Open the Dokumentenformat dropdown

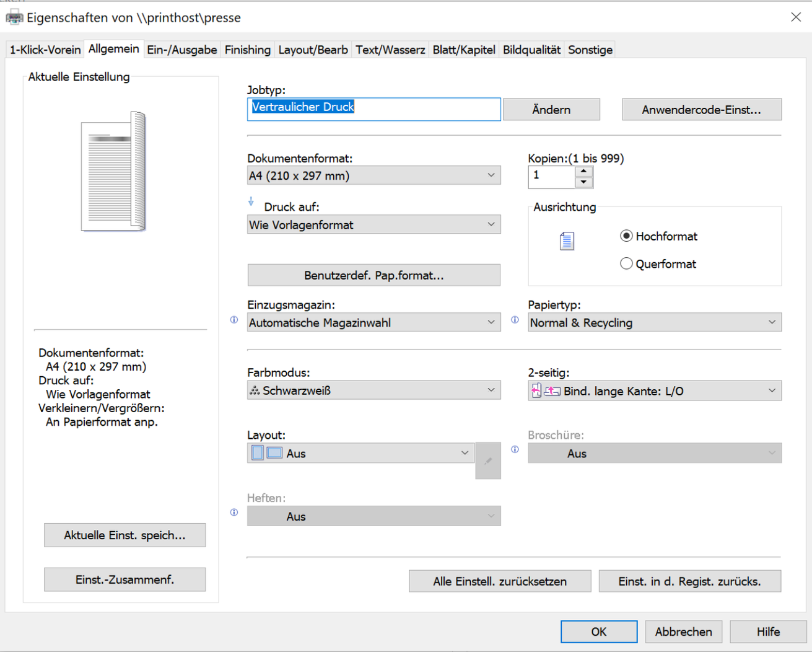pyautogui.click(x=373, y=175)
